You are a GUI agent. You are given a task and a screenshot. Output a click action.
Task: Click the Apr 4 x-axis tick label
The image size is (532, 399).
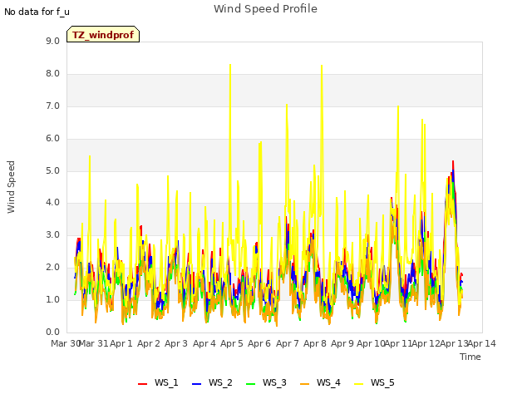click(204, 343)
